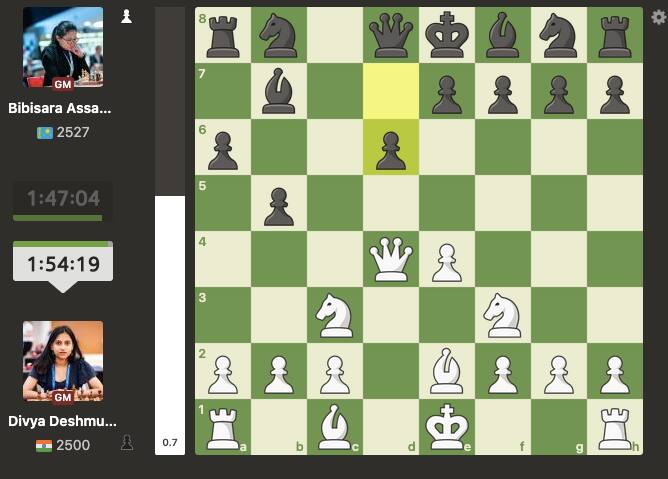Click Black's clock showing 1:47:04

(63, 201)
